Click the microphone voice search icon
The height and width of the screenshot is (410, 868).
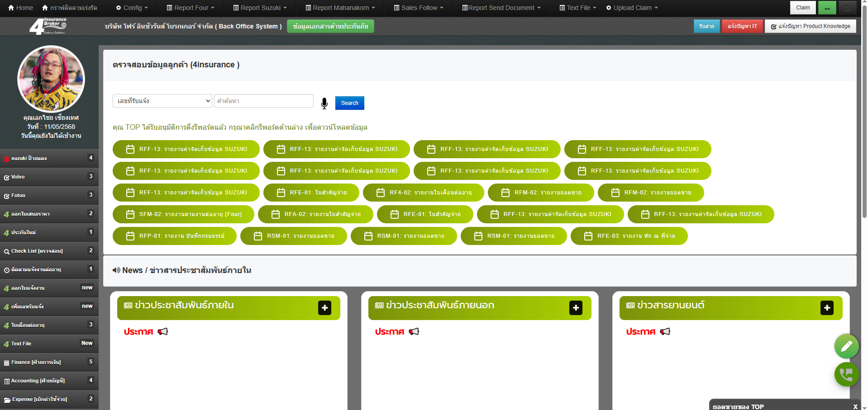pyautogui.click(x=324, y=103)
